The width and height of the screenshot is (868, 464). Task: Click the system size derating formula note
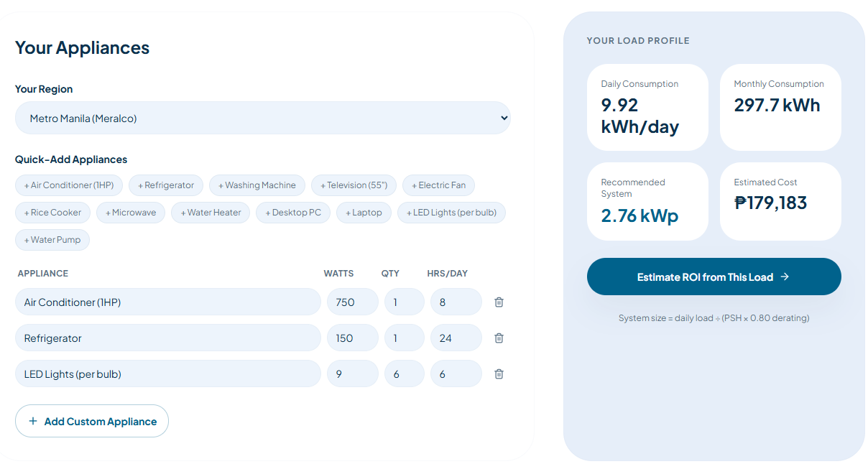[714, 317]
